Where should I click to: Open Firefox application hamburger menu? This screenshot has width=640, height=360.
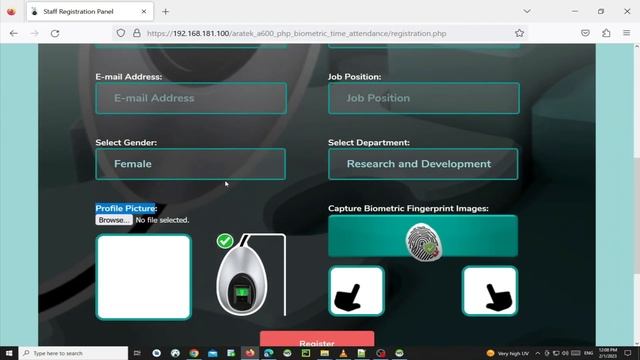(x=627, y=33)
